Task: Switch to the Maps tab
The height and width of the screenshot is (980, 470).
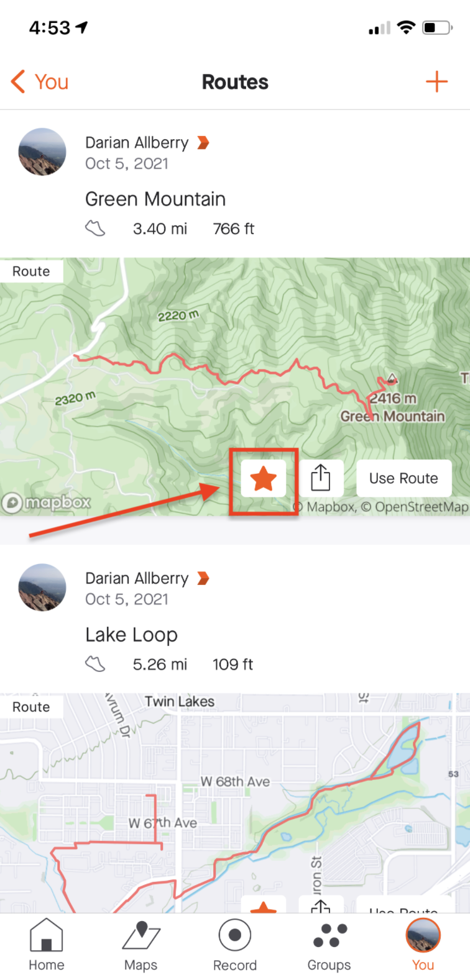Action: click(x=141, y=944)
